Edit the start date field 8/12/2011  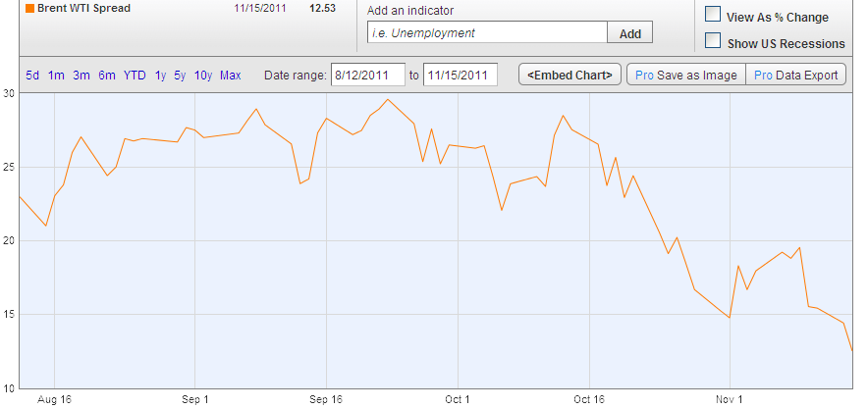[x=368, y=76]
